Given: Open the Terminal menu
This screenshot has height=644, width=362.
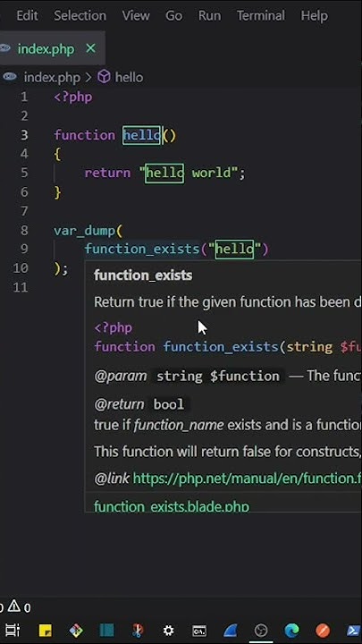Looking at the screenshot, I should pyautogui.click(x=261, y=15).
